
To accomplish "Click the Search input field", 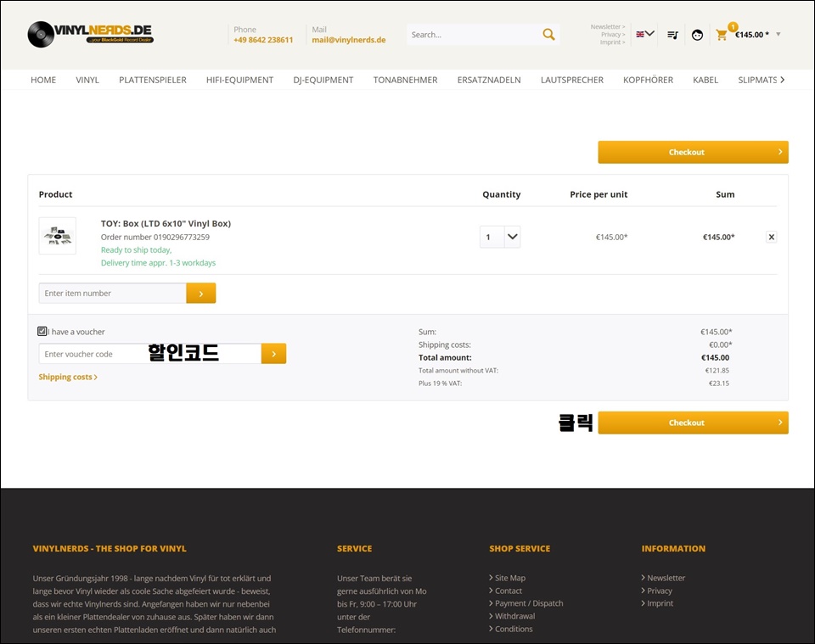I will click(473, 35).
